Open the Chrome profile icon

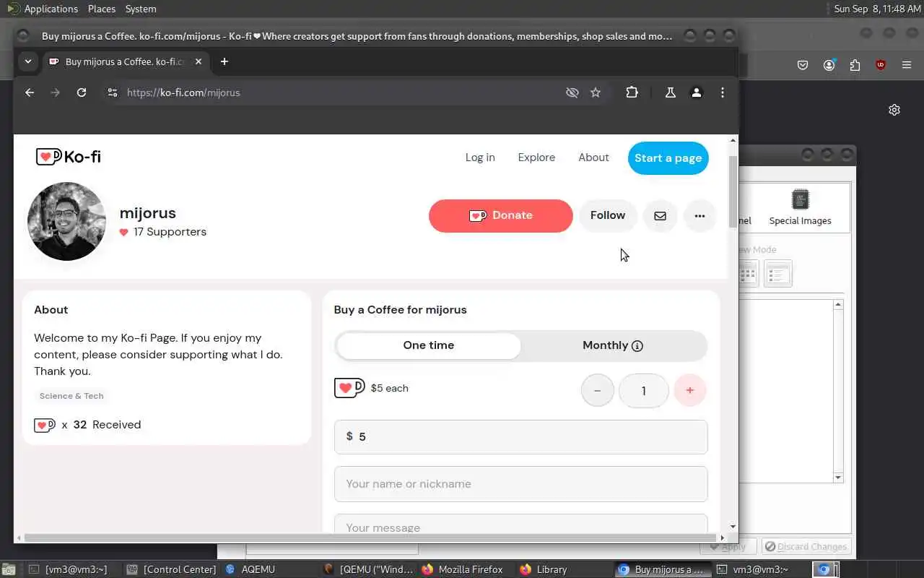[697, 92]
